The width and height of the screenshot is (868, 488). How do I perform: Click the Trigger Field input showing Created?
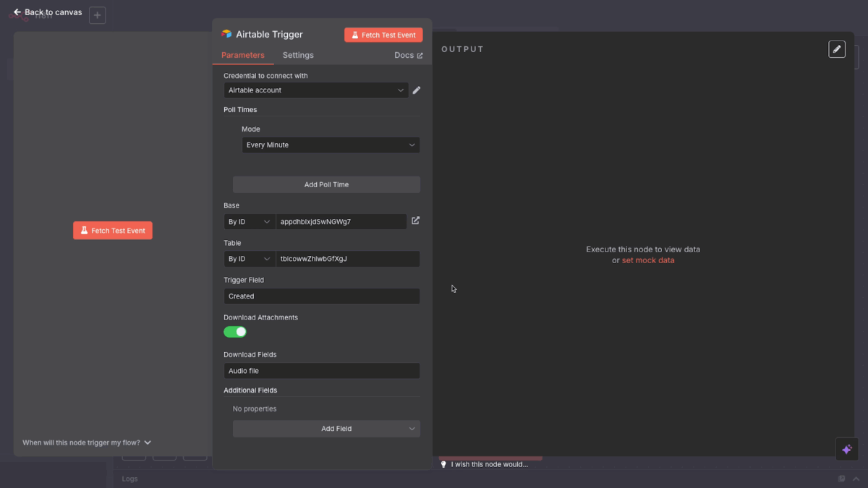tap(322, 296)
